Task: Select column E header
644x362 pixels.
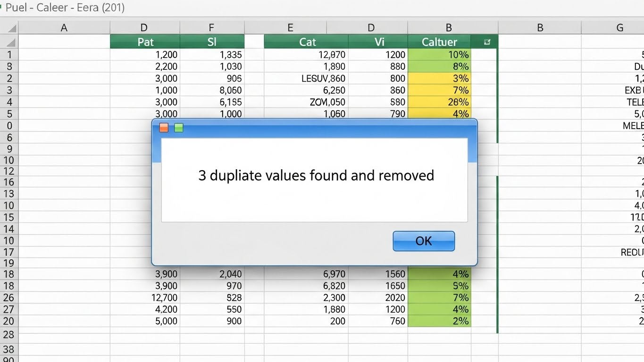Action: click(x=290, y=28)
